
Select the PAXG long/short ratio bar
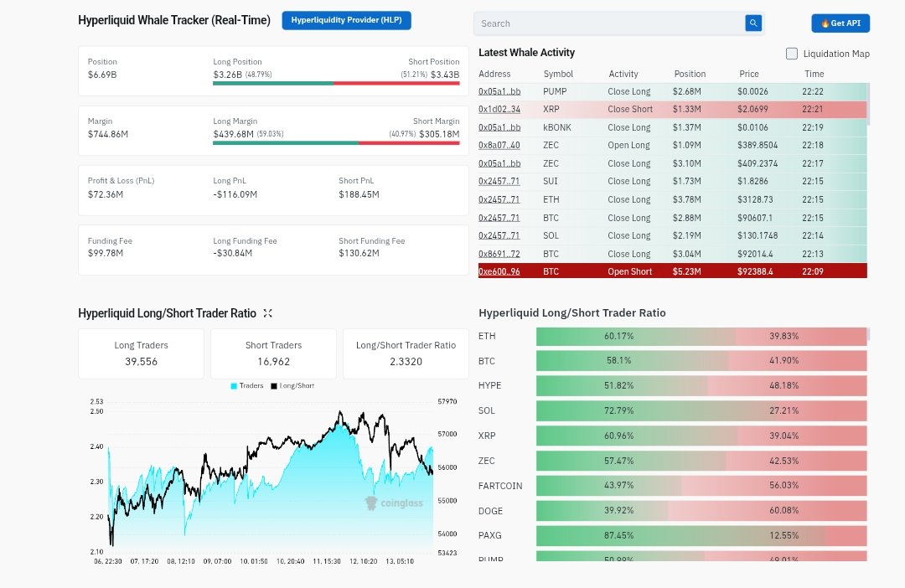701,535
